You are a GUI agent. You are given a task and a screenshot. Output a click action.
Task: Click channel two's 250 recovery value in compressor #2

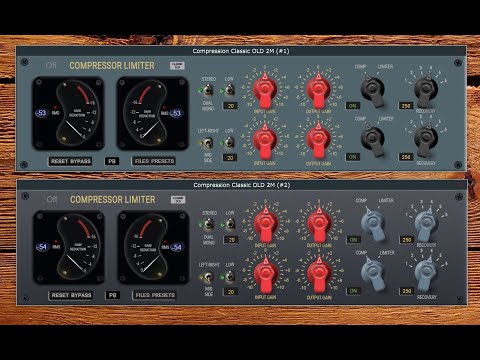(x=407, y=291)
